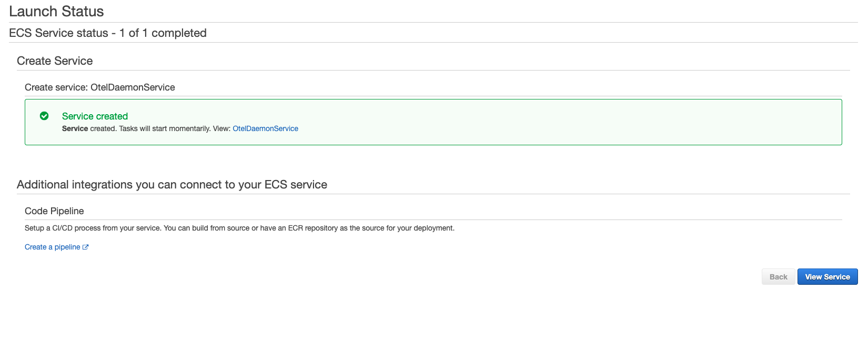Click the Code Pipeline subheading
The height and width of the screenshot is (339, 868).
tap(54, 211)
